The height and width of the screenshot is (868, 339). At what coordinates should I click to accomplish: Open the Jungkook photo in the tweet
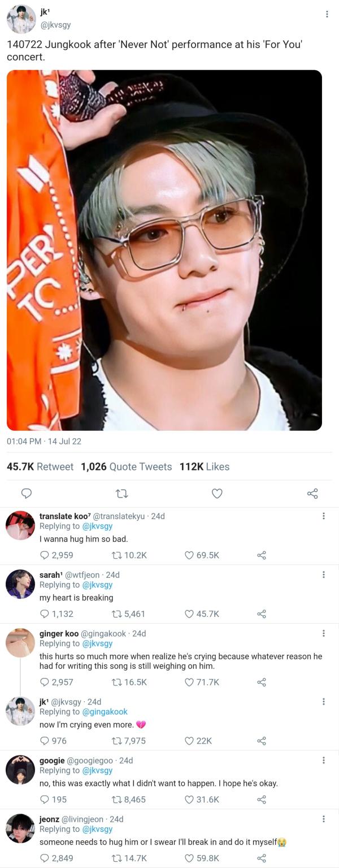pos(164,250)
